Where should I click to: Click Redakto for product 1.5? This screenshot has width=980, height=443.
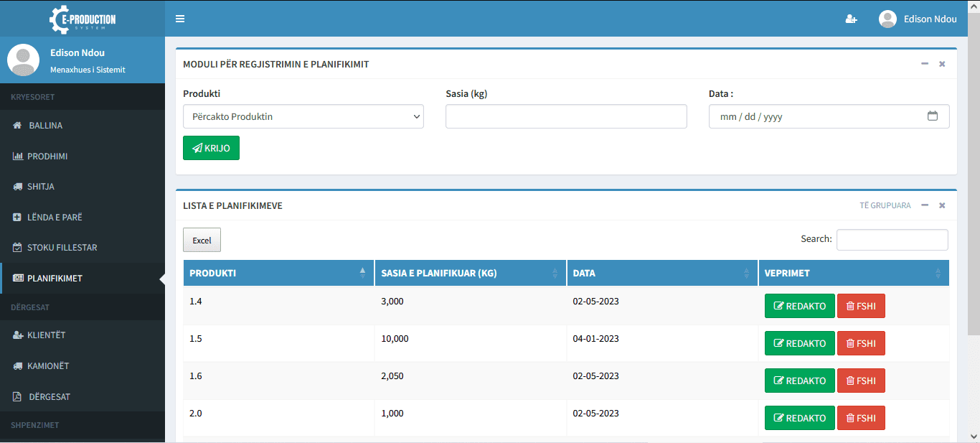click(799, 343)
